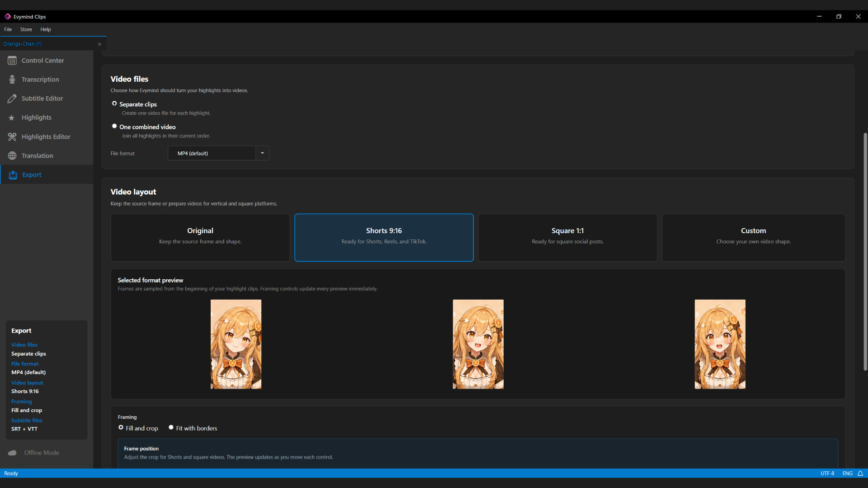Jump to Video layout summary link
Viewport: 868px width, 488px height.
point(27,383)
